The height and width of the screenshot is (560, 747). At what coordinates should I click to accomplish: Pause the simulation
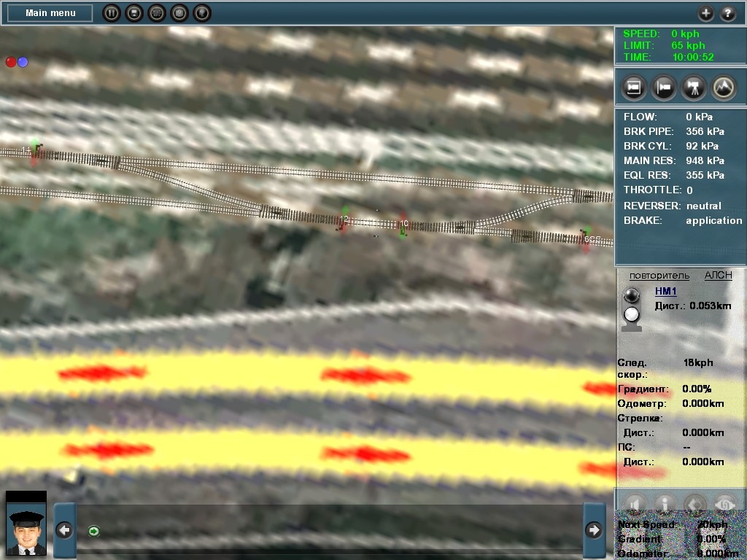[112, 13]
